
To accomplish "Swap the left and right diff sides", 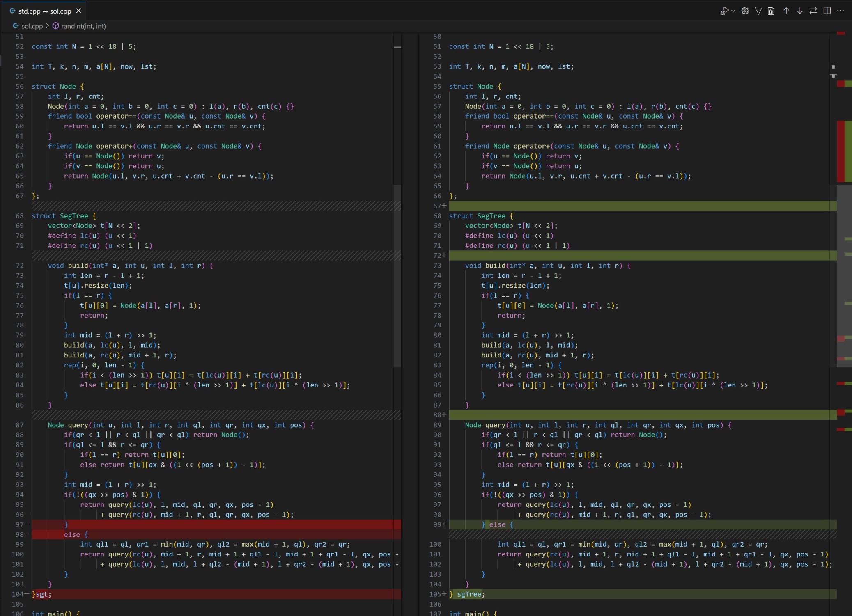I will [813, 11].
